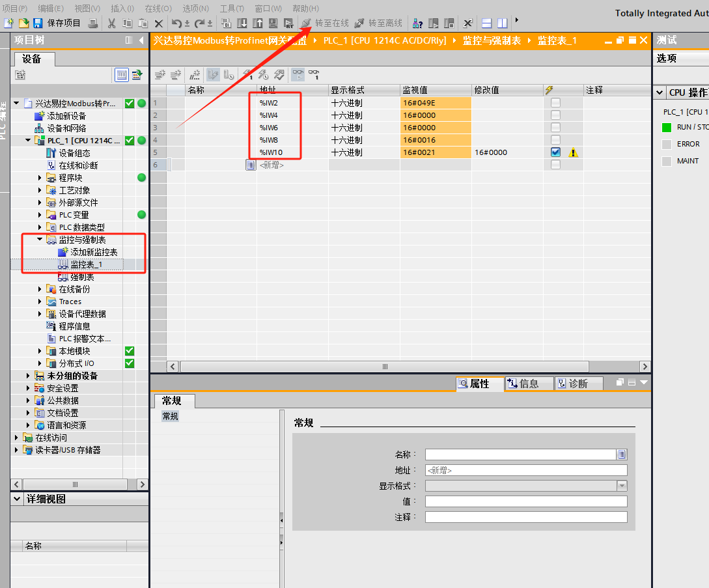Collapse the 监控与强制表 tree node
Screen dimensions: 709x588
pos(40,239)
